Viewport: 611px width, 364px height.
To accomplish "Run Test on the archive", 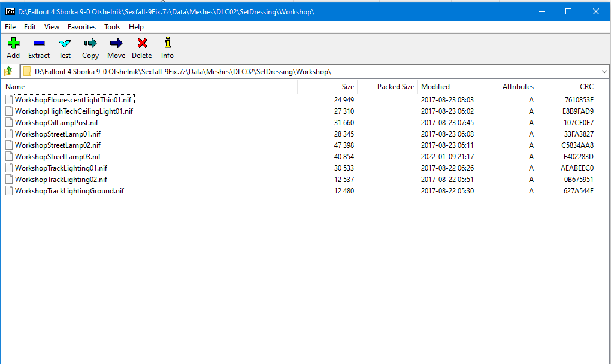I will [65, 43].
